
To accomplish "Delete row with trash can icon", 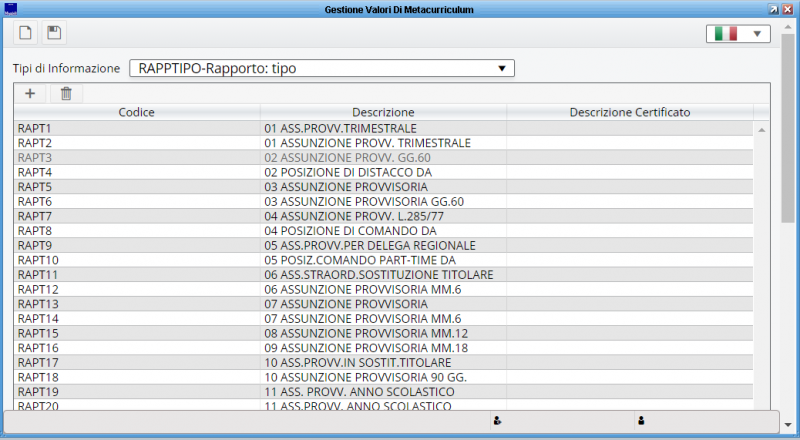I will 66,93.
